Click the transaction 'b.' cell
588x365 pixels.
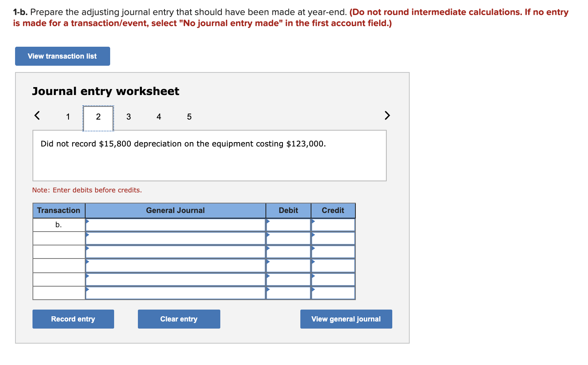tap(59, 224)
